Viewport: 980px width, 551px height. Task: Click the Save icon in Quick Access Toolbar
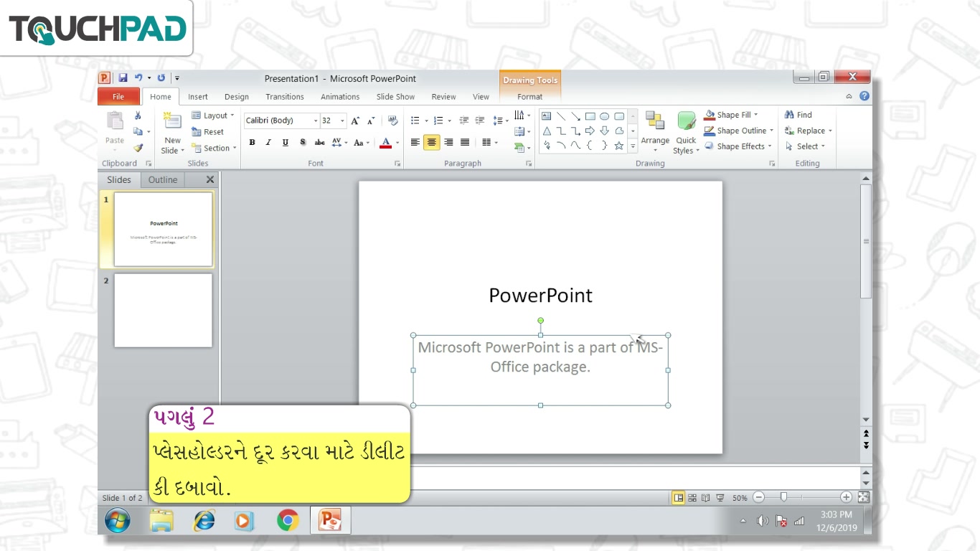pyautogui.click(x=123, y=78)
